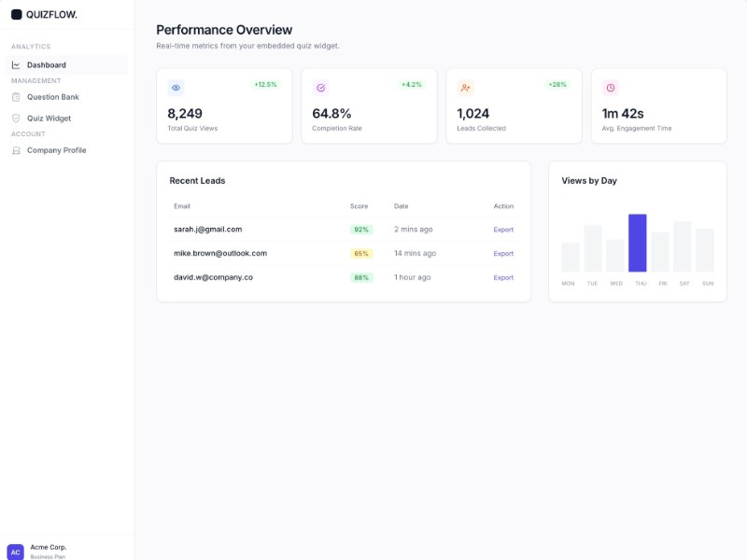Click the AC avatar for Acme Corp.
Screen dimensions: 747x560
point(16,552)
